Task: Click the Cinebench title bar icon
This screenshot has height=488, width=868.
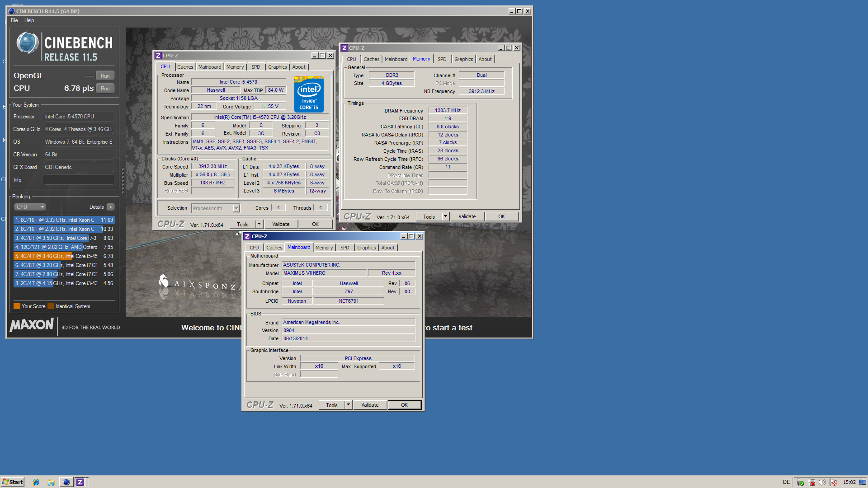Action: tap(12, 11)
